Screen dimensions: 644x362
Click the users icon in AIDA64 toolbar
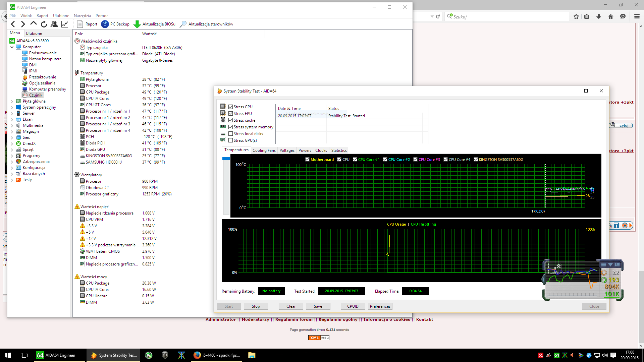[54, 24]
